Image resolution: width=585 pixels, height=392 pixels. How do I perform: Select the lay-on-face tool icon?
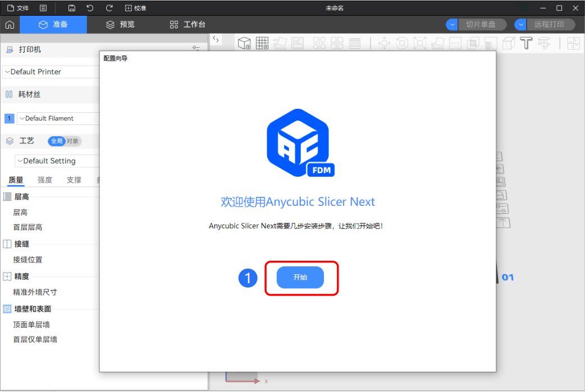click(x=438, y=43)
